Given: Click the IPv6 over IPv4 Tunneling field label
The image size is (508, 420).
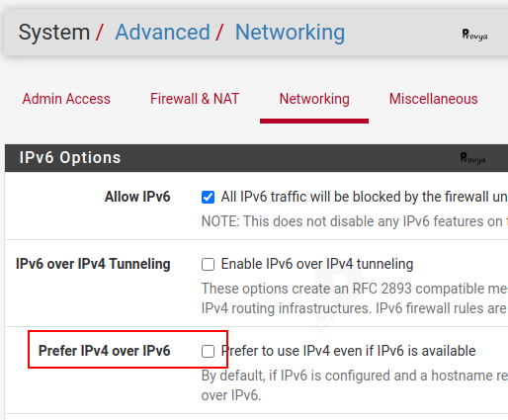Looking at the screenshot, I should pos(93,264).
